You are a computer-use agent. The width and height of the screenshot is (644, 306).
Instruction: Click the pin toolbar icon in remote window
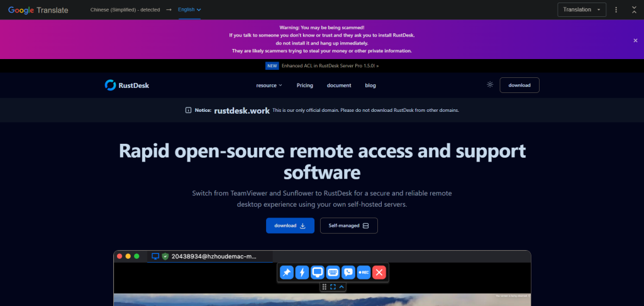click(x=287, y=272)
